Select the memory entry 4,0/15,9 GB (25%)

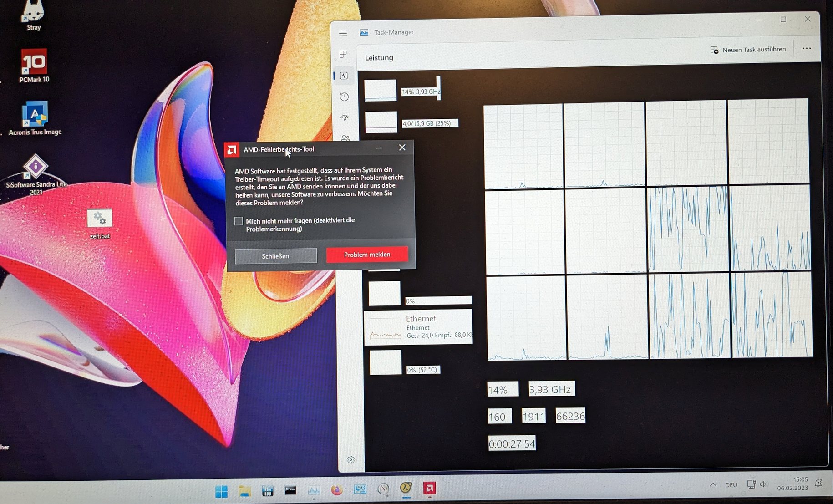pos(411,122)
